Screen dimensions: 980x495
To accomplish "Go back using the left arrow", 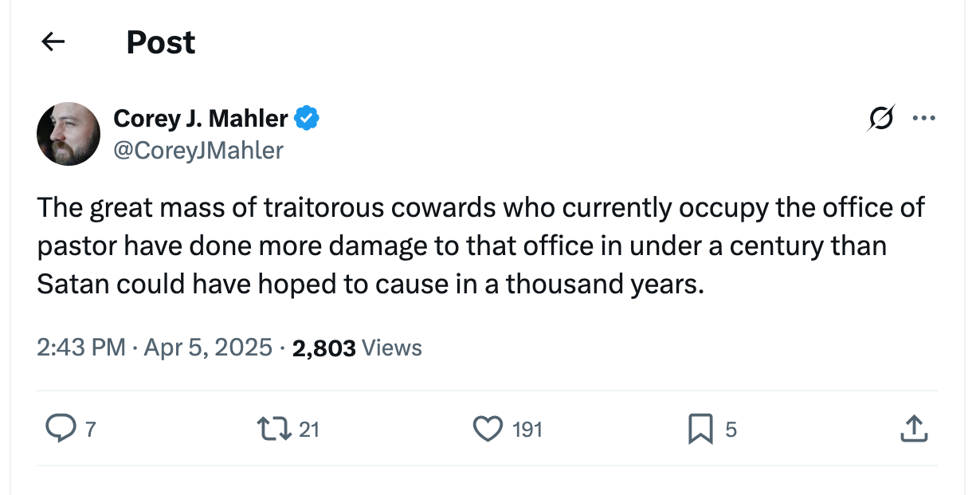I will coord(53,42).
